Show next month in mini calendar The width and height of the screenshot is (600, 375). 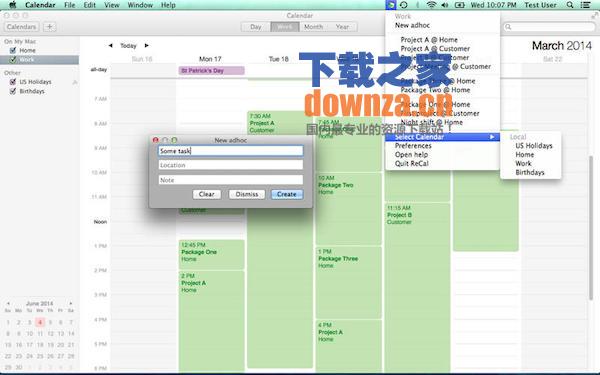tap(71, 303)
